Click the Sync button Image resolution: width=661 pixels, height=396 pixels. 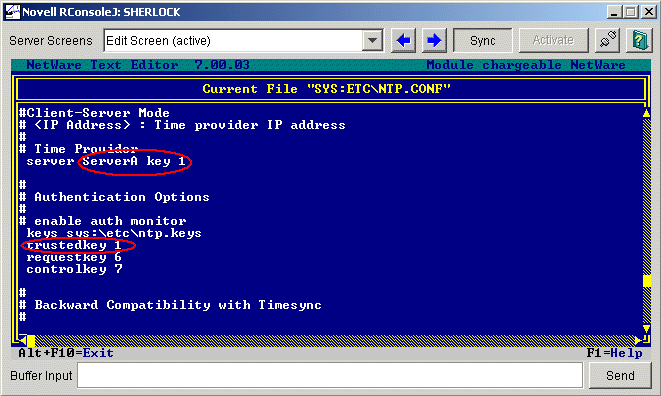pyautogui.click(x=483, y=40)
